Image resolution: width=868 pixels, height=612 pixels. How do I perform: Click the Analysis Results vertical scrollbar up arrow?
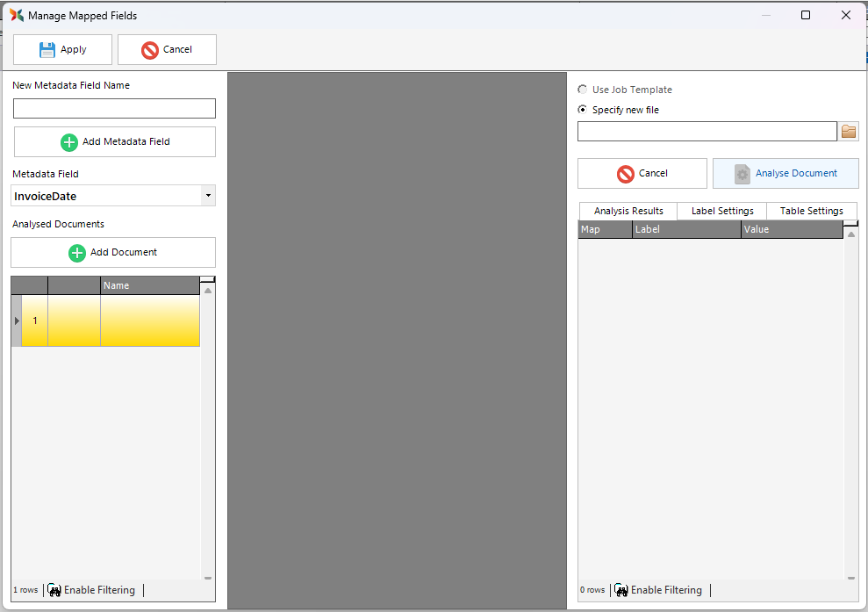(x=850, y=234)
